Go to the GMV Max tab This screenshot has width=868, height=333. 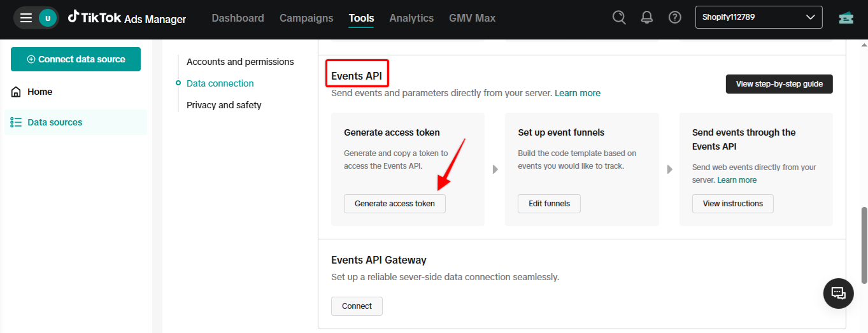[472, 18]
